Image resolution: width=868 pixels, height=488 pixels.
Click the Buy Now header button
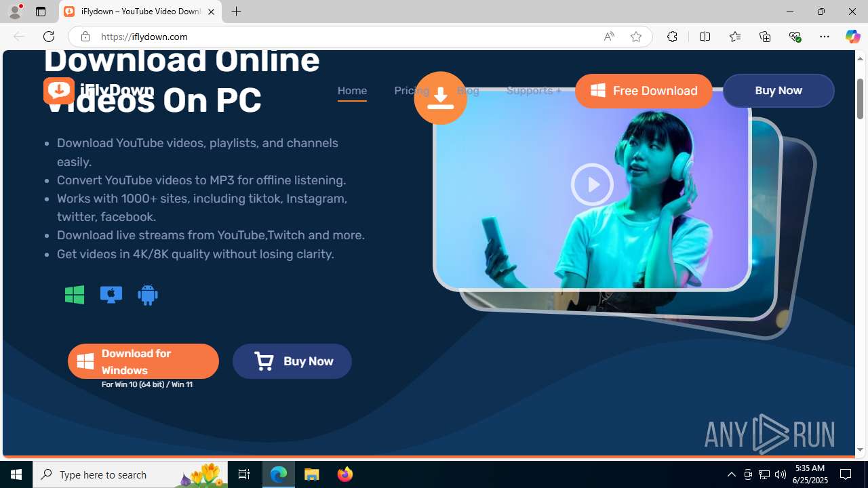778,91
